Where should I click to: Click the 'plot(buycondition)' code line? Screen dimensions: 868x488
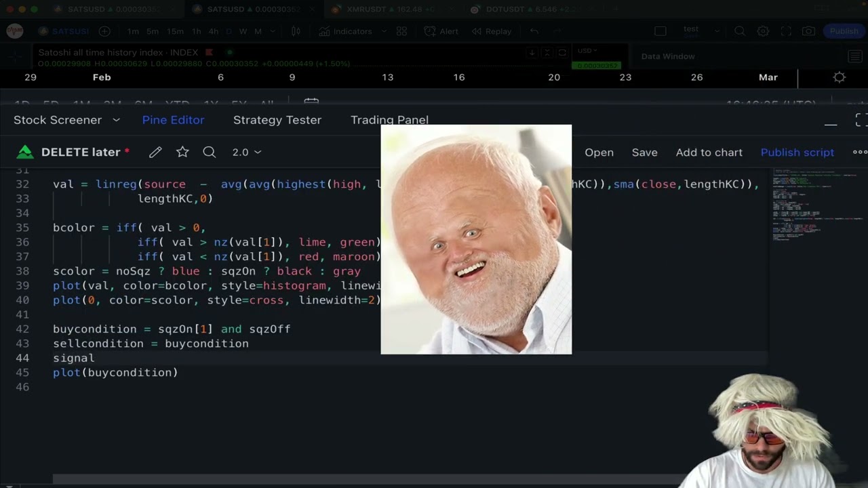coord(115,373)
